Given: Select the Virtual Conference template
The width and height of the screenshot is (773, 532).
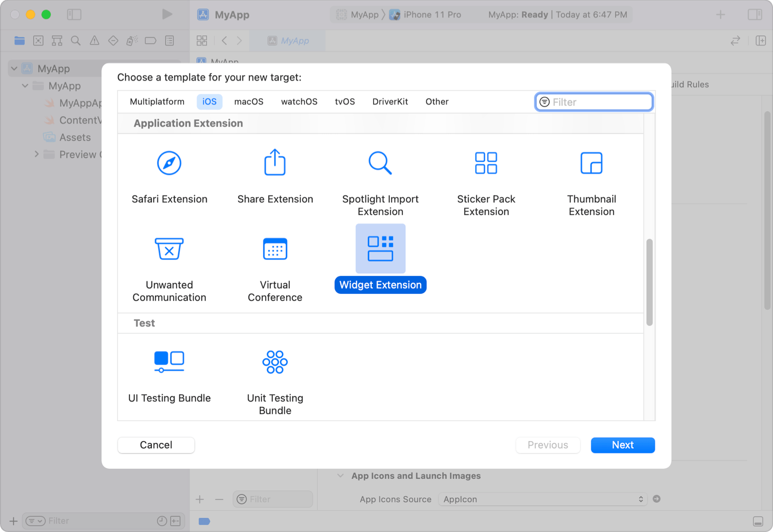Looking at the screenshot, I should coord(274,265).
